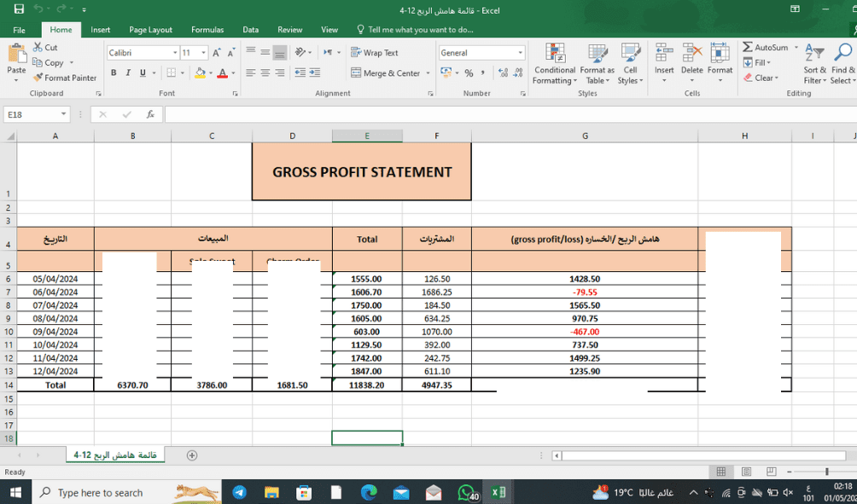
Task: Click the horizontal scrollbar
Action: pos(703,455)
